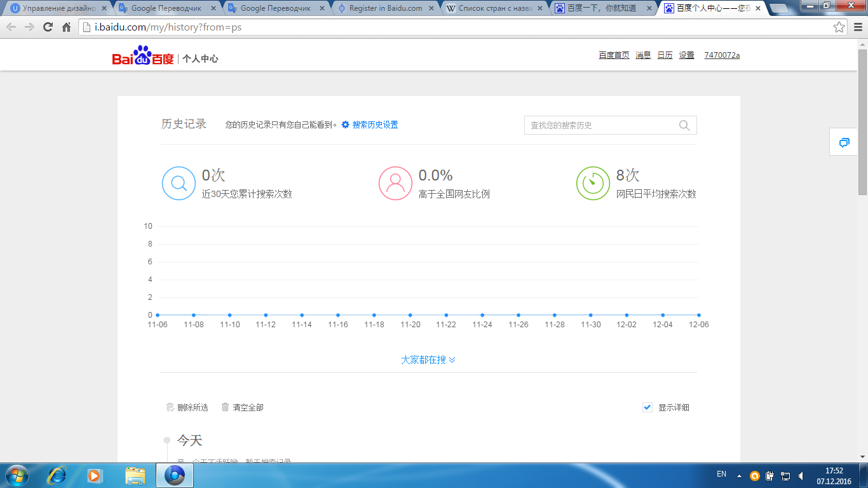Open Internet Explorer from the taskbar
Image resolution: width=868 pixels, height=488 pixels.
(x=57, y=475)
